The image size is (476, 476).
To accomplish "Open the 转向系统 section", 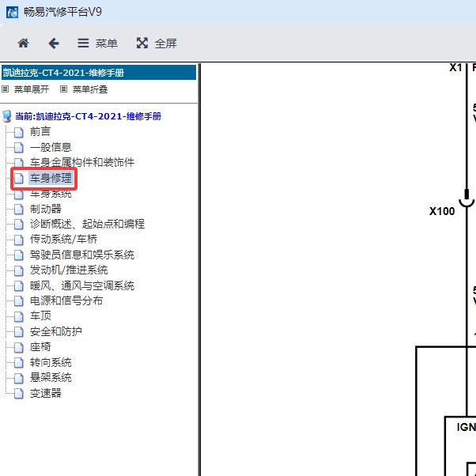I will (x=51, y=362).
